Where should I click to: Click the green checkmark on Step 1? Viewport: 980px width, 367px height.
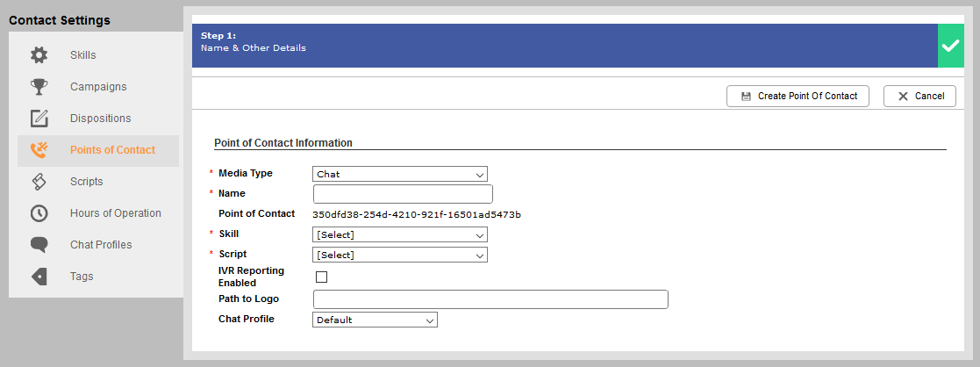(951, 46)
